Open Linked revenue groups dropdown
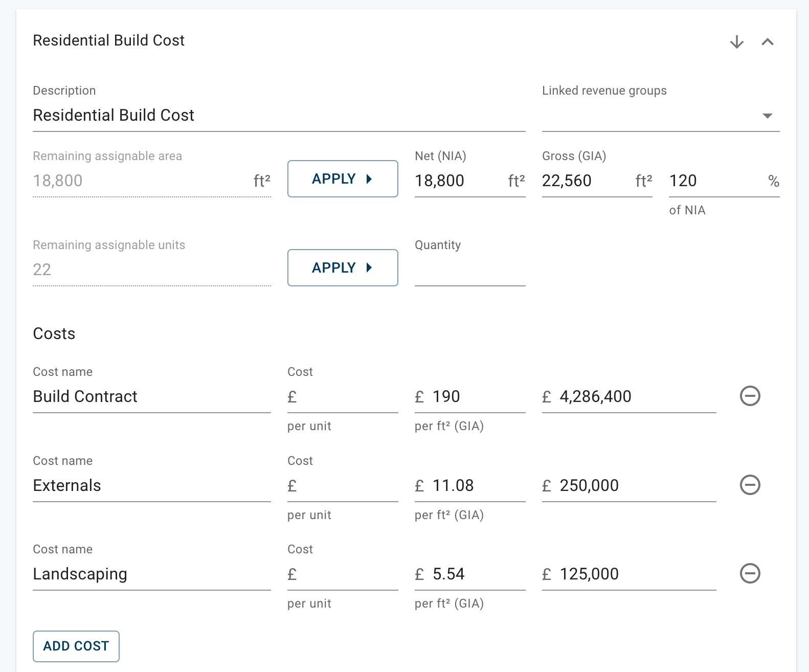The height and width of the screenshot is (672, 809). [x=661, y=116]
